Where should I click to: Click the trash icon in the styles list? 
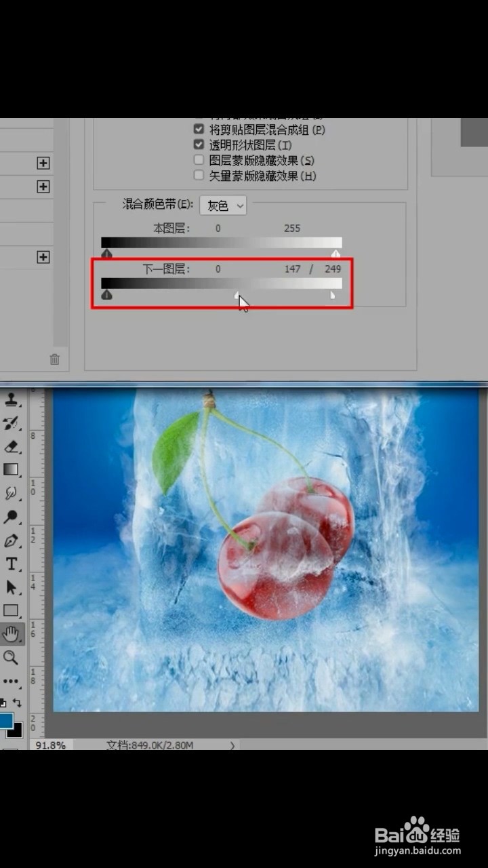pos(55,359)
